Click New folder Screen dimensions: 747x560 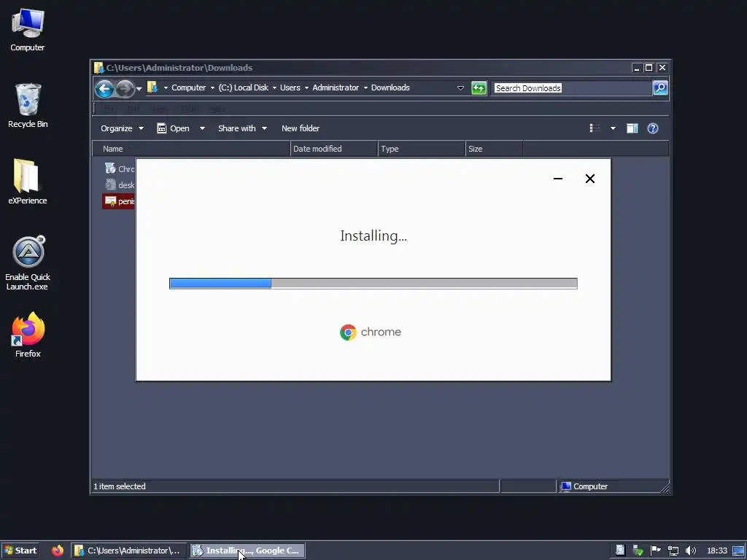(x=300, y=128)
